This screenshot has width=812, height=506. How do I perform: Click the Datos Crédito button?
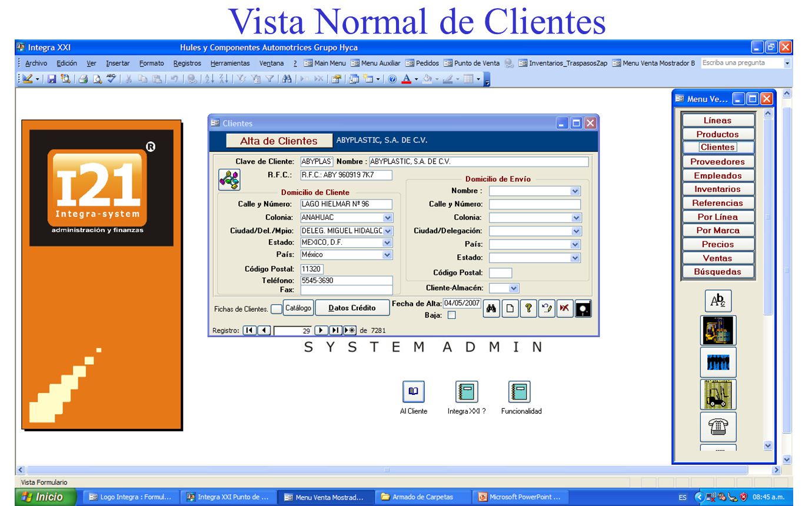352,308
